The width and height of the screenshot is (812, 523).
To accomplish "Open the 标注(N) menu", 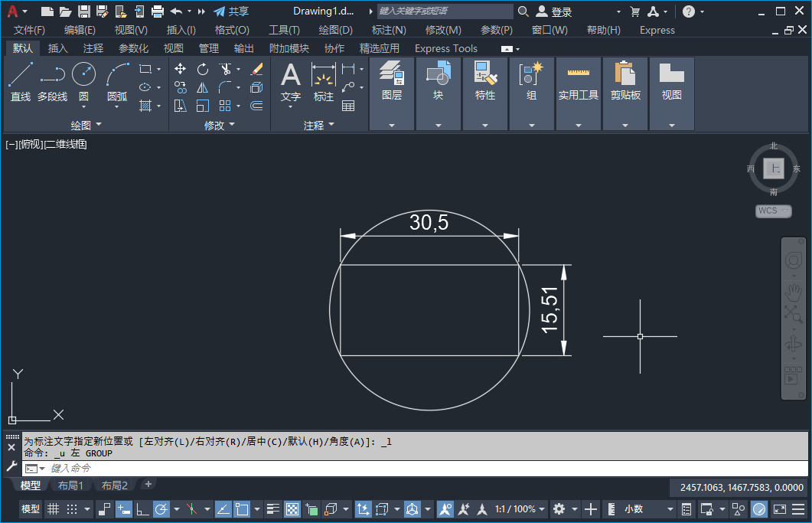I will [x=389, y=30].
